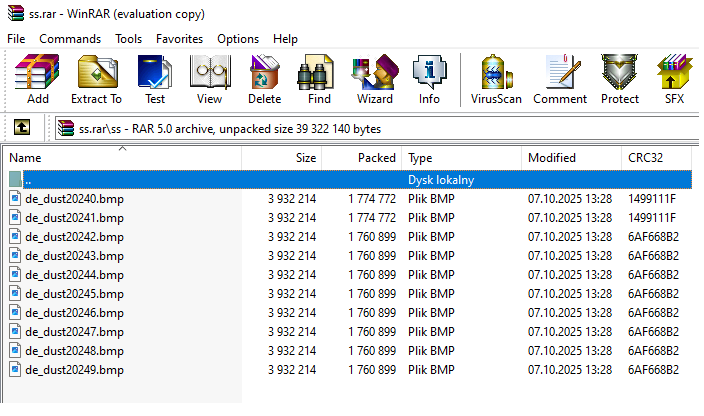Screen dimensions: 704x416
Task: Click the Add toolbar icon
Action: click(x=37, y=79)
